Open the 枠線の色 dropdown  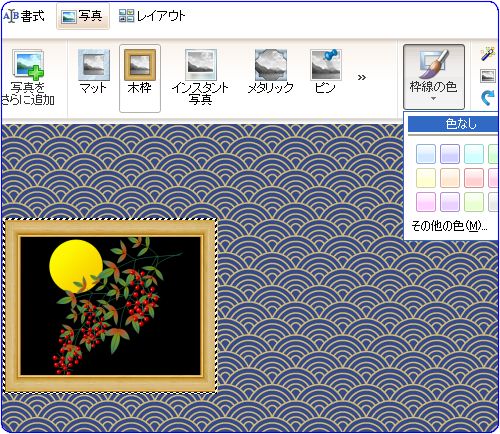click(434, 77)
